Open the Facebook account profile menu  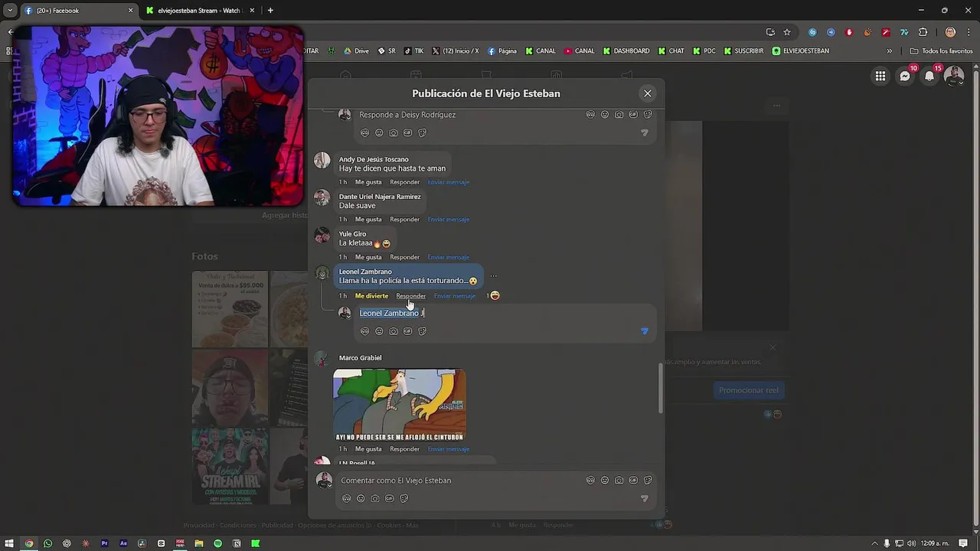click(954, 76)
